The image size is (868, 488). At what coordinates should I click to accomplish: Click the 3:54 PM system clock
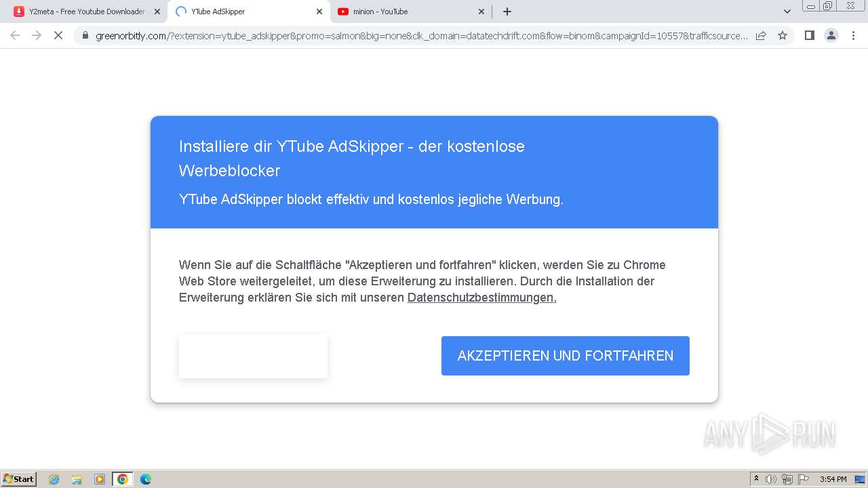click(833, 479)
